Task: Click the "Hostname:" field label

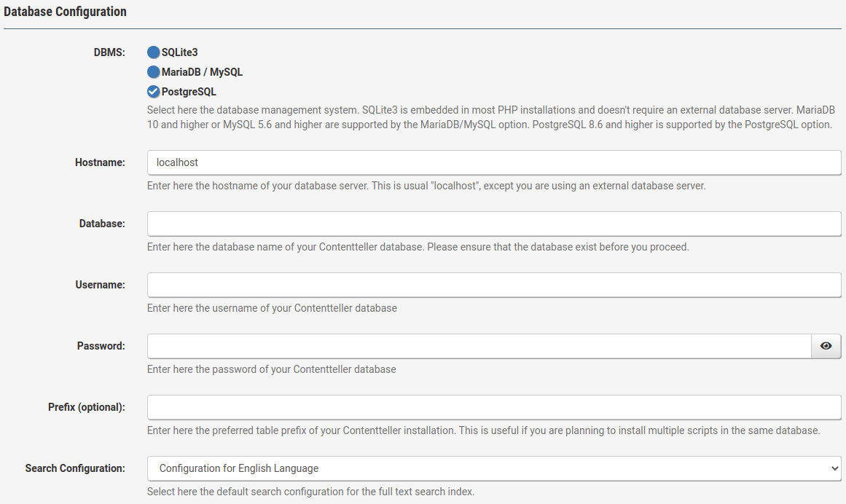Action: (x=100, y=162)
